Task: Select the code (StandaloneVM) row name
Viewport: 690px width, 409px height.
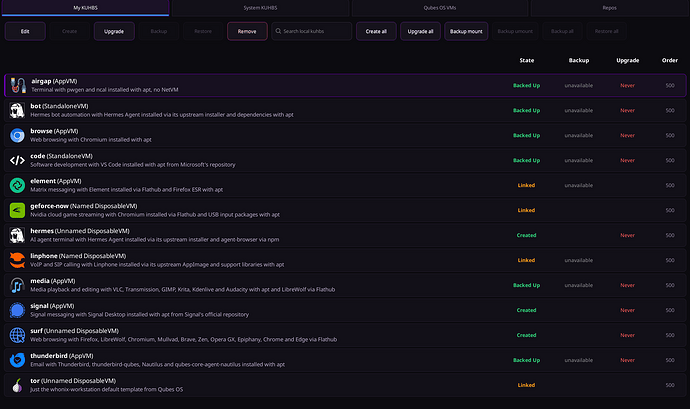Action: (61, 156)
